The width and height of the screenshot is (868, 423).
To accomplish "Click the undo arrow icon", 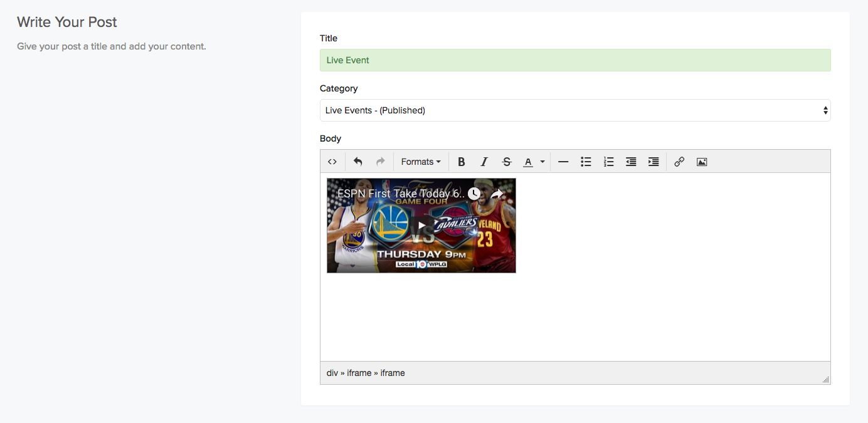I will pos(357,162).
